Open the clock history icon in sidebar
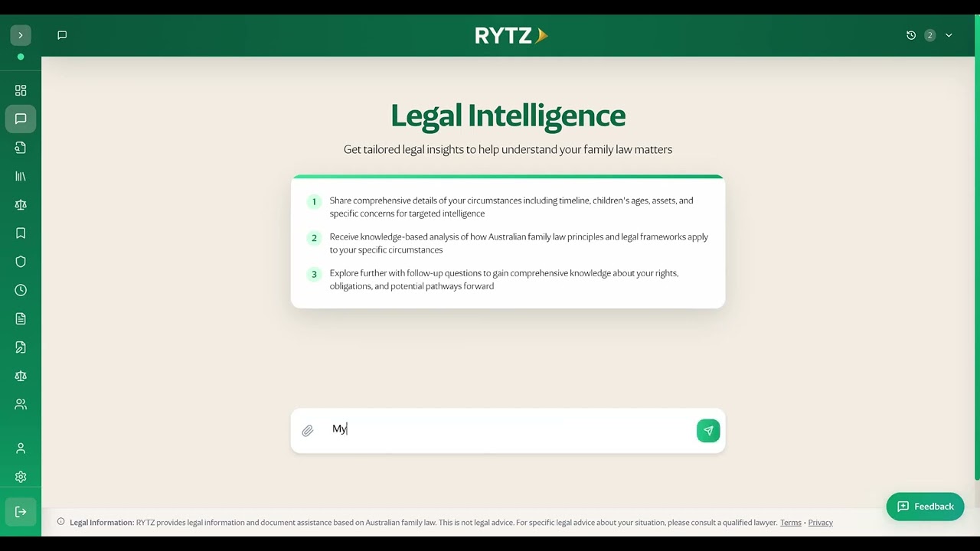Viewport: 980px width, 551px height. pos(21,290)
